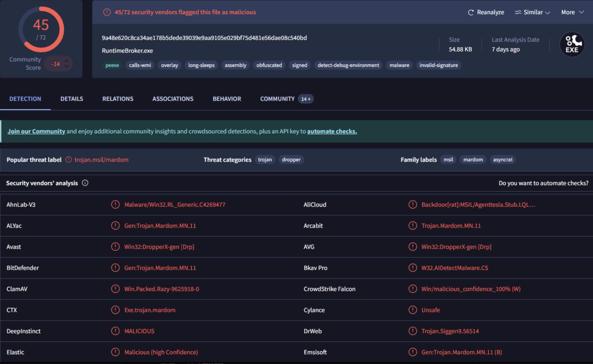Click the alert icon in AliCloud row
The width and height of the screenshot is (593, 364).
point(413,204)
